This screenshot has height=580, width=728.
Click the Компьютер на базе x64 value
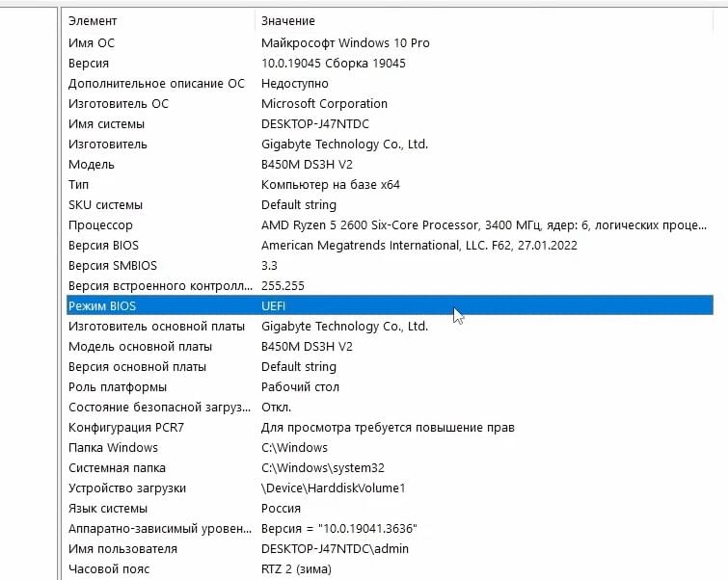[x=331, y=185]
